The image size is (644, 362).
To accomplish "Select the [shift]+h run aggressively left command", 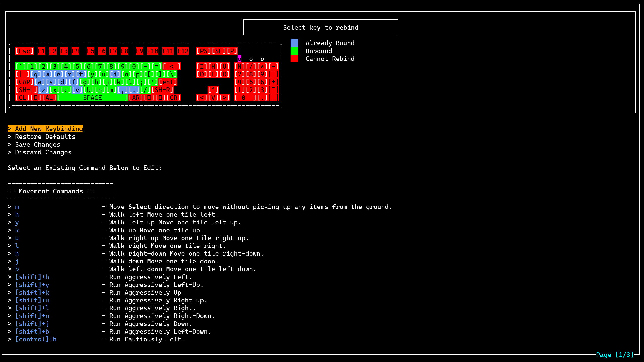I will pyautogui.click(x=32, y=277).
